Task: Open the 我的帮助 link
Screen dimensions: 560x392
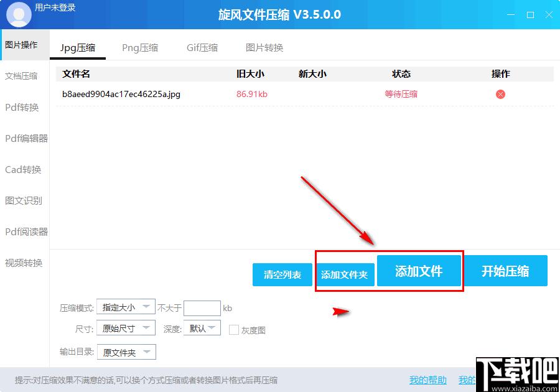Action: click(428, 380)
